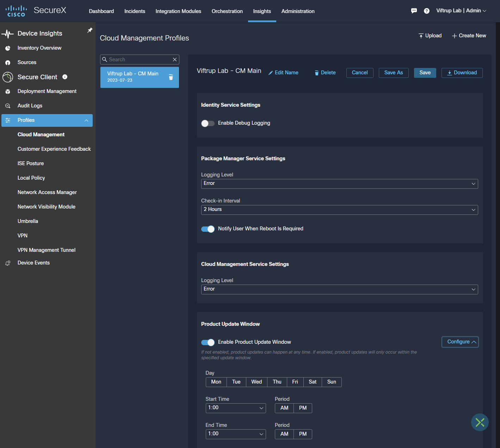
Task: Clear the search field with the X icon
Action: (x=174, y=60)
